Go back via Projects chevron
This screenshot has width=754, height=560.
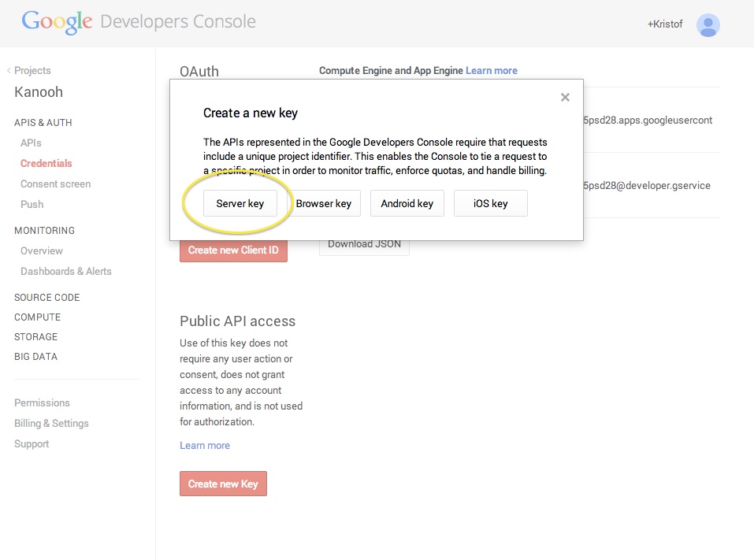9,71
